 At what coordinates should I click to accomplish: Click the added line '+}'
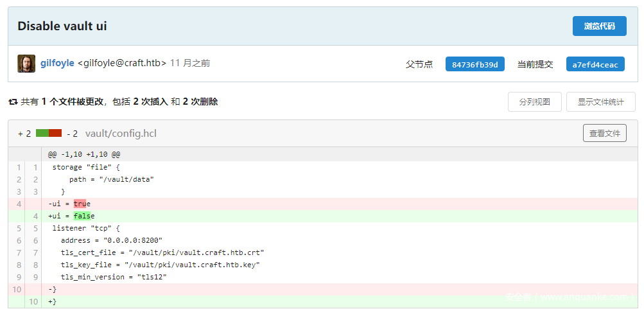coord(52,301)
